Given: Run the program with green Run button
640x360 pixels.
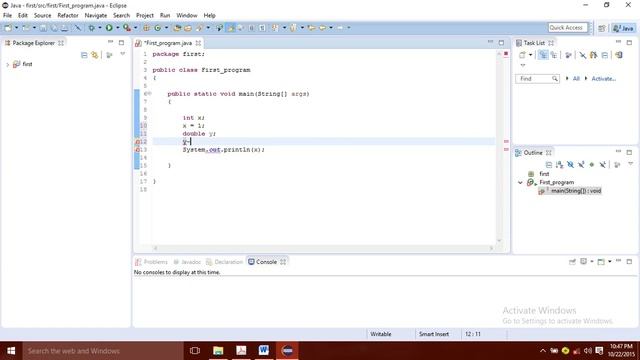Looking at the screenshot, I should [x=109, y=28].
